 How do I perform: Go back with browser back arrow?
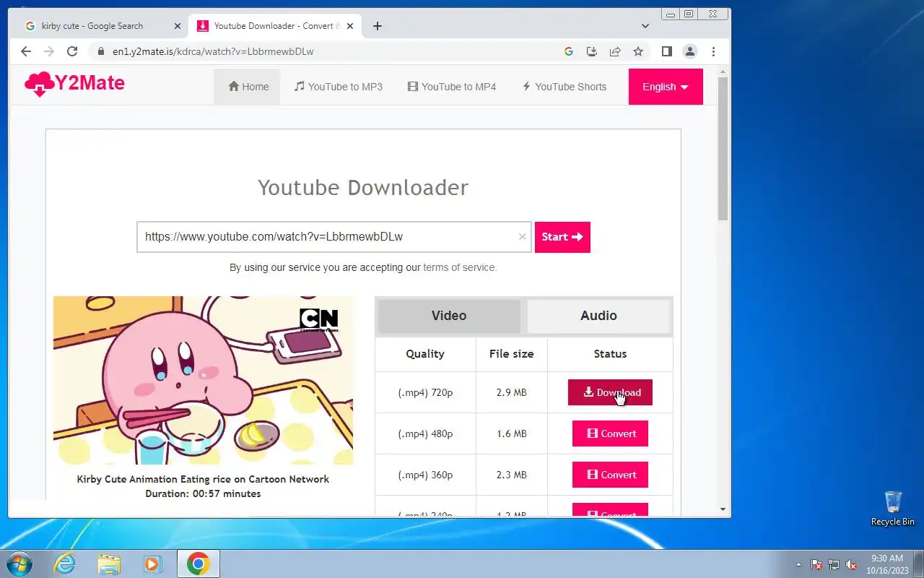coord(26,51)
